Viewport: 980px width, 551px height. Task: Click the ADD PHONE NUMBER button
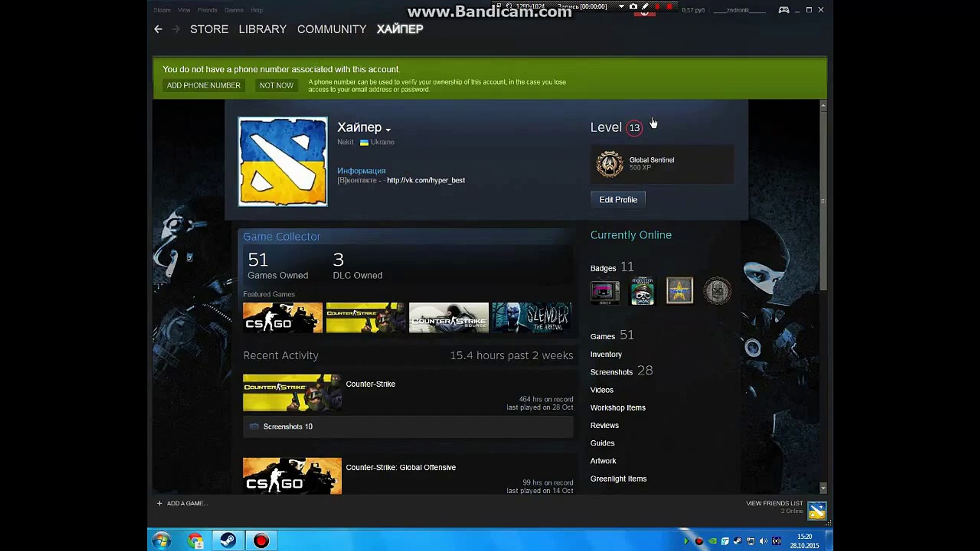click(x=203, y=85)
